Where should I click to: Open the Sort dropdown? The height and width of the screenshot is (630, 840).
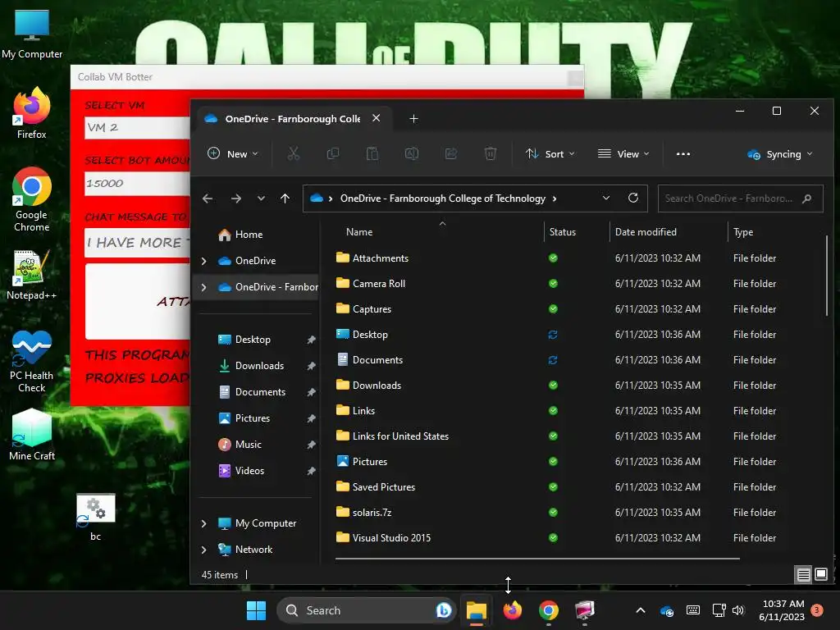click(550, 153)
